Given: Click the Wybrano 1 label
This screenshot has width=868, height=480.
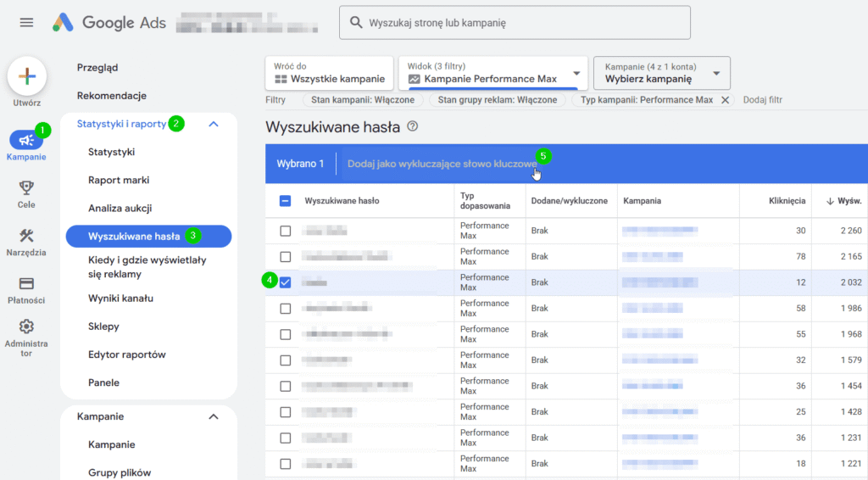Looking at the screenshot, I should [300, 164].
